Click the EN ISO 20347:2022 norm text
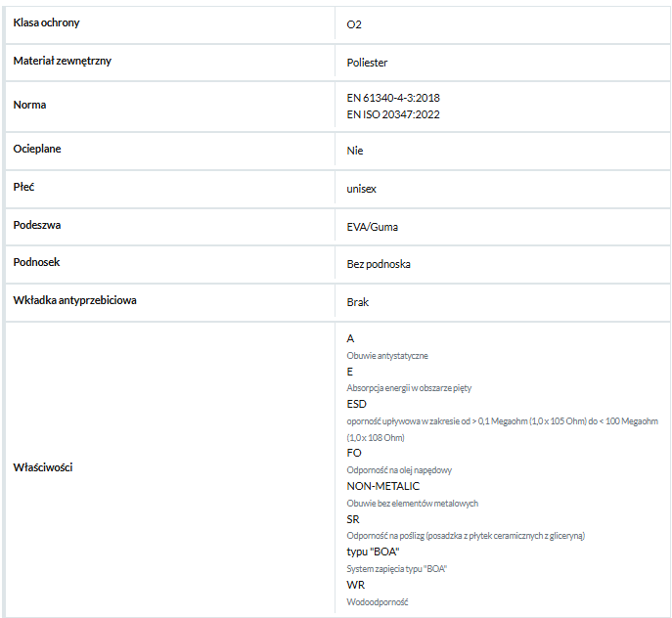This screenshot has width=672, height=618. (x=393, y=114)
